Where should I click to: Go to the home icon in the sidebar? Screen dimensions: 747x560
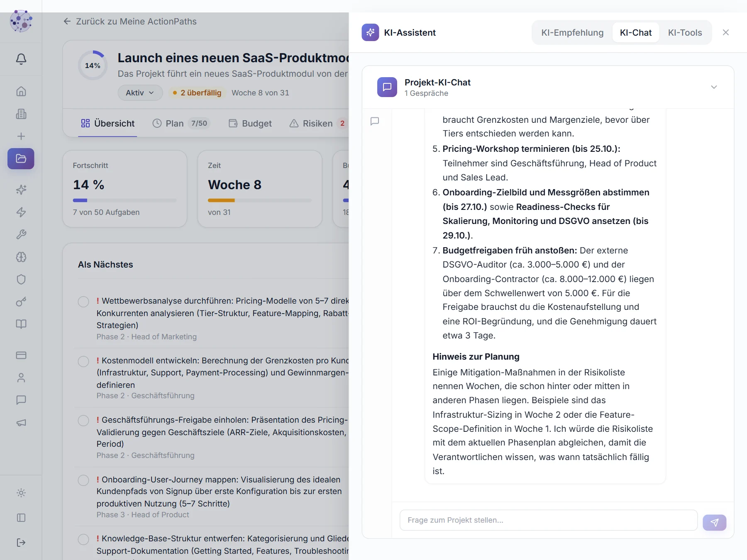coord(21,91)
